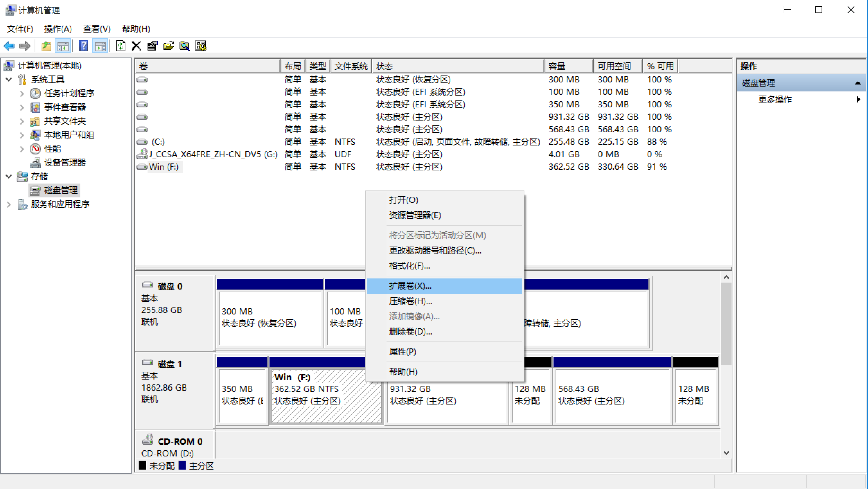
Task: Click the Delete X toolbar icon
Action: [x=136, y=46]
